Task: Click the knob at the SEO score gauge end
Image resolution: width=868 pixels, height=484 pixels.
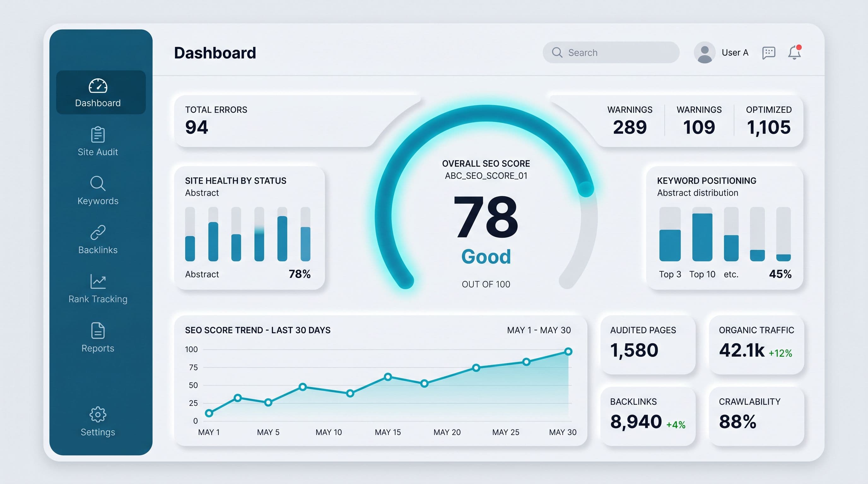Action: click(586, 189)
